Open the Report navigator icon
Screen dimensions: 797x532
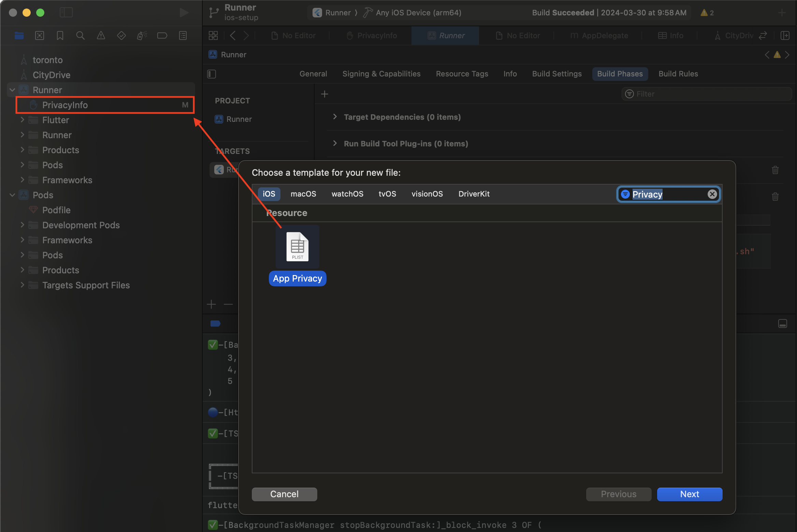183,35
